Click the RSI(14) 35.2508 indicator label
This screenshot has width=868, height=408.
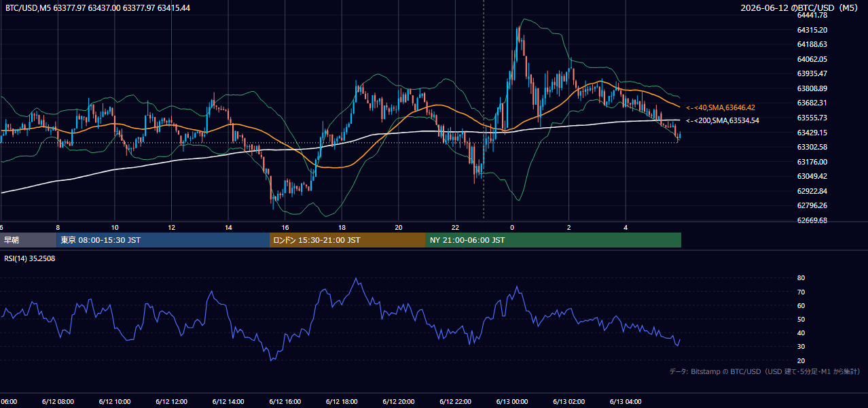[30, 258]
